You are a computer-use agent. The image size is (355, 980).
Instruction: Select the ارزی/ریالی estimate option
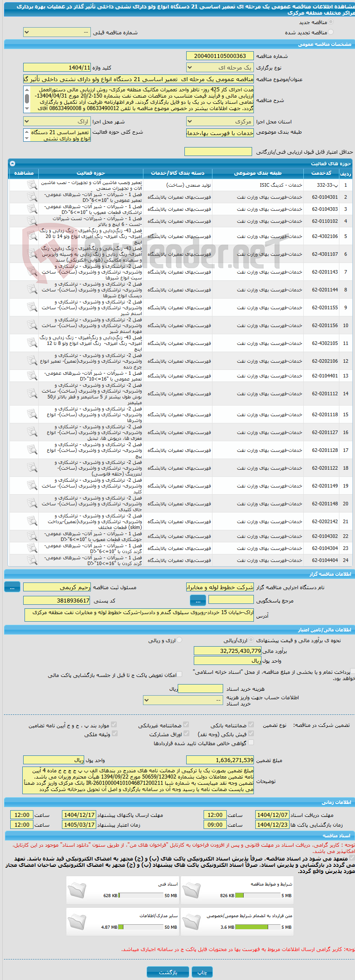[252, 640]
